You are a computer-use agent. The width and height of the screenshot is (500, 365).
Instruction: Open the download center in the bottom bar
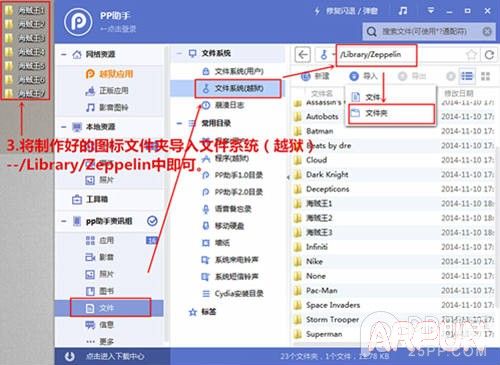(105, 356)
